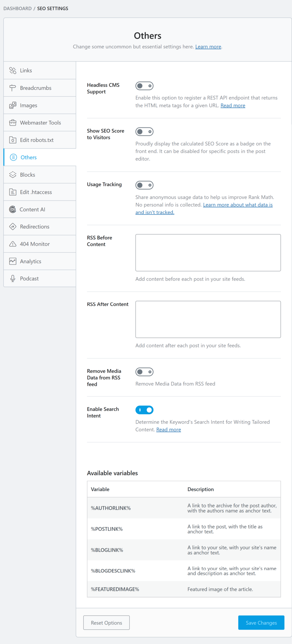This screenshot has width=292, height=644.
Task: Switch to Breadcrumbs tab
Action: [40, 88]
